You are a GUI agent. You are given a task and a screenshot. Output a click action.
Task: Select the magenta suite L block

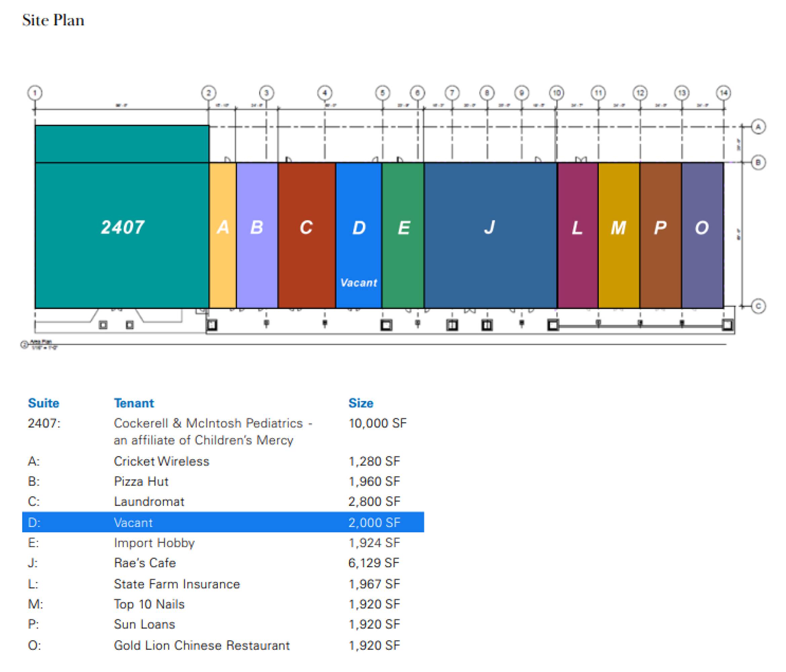tap(577, 235)
